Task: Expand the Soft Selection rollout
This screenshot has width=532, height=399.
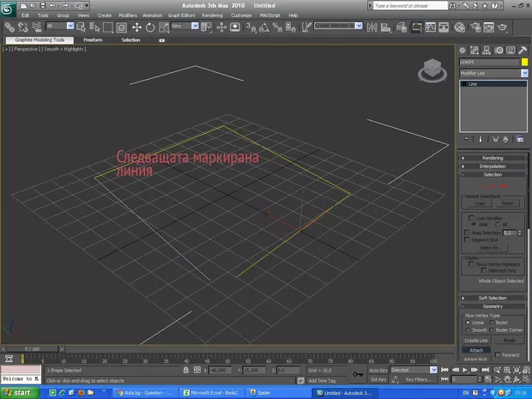Action: (x=493, y=297)
